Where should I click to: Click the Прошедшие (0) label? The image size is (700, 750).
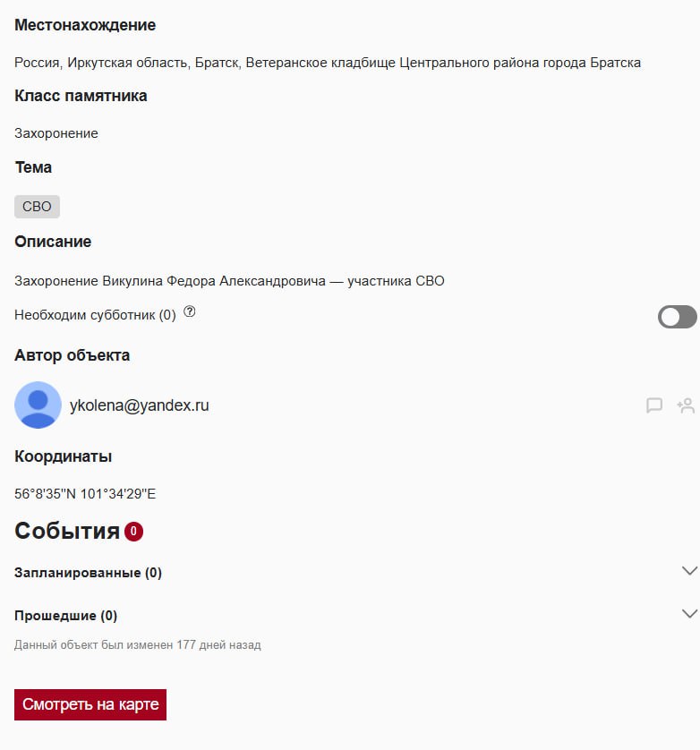point(66,616)
